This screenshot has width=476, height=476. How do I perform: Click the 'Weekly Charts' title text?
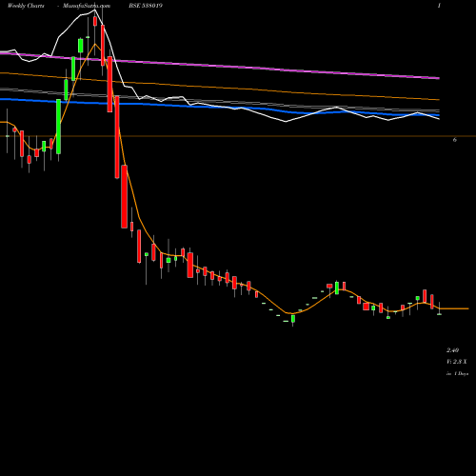click(x=26, y=6)
